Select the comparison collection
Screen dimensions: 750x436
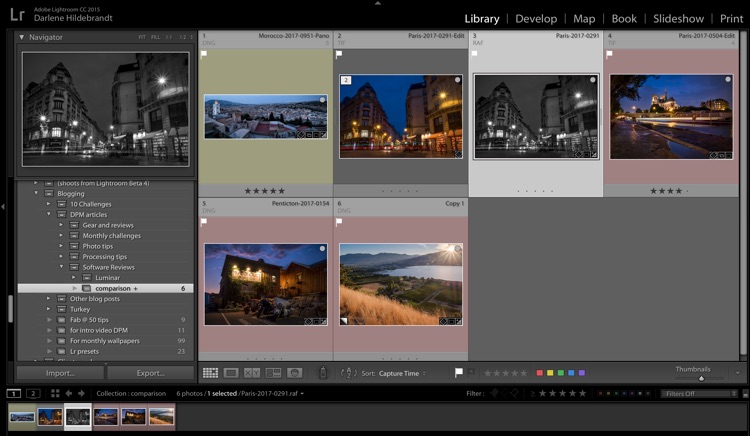click(106, 288)
